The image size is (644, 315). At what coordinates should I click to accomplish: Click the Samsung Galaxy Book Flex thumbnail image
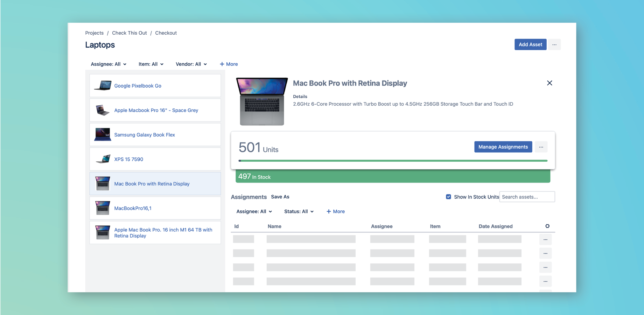102,134
